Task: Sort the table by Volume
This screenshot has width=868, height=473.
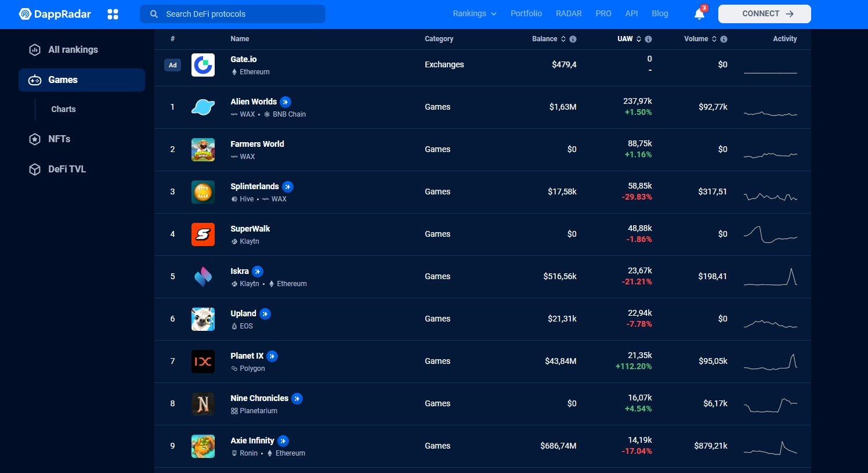Action: coord(700,39)
